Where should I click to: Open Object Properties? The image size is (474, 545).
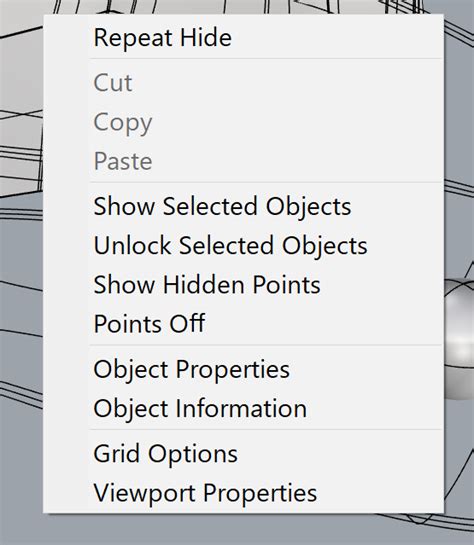[x=243, y=369]
